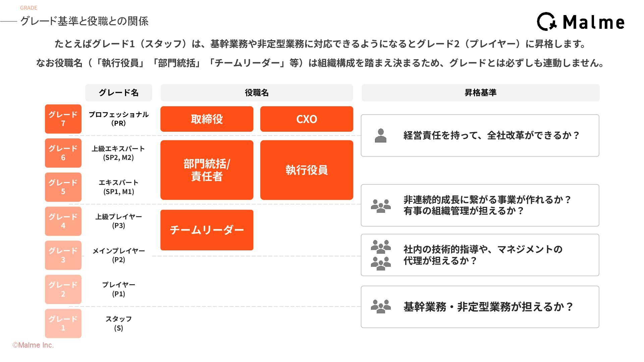The width and height of the screenshot is (644, 362).
Task: Select the グレード1 badge
Action: [63, 323]
